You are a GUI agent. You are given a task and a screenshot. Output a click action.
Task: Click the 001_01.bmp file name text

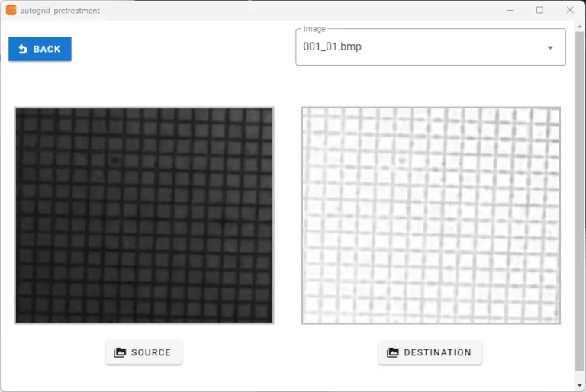pos(332,47)
